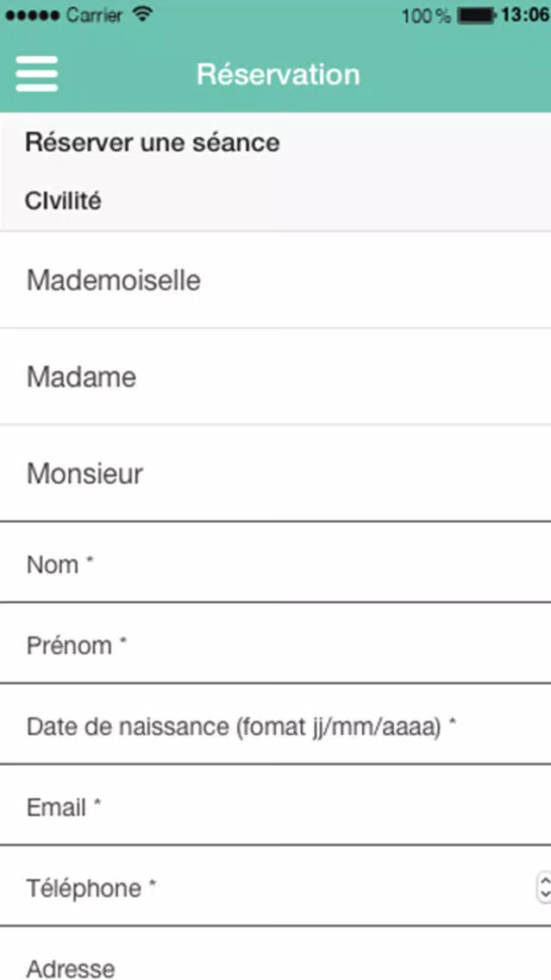Viewport: 551px width, 980px height.
Task: Pick Monsieur in the civilité list
Action: point(276,474)
